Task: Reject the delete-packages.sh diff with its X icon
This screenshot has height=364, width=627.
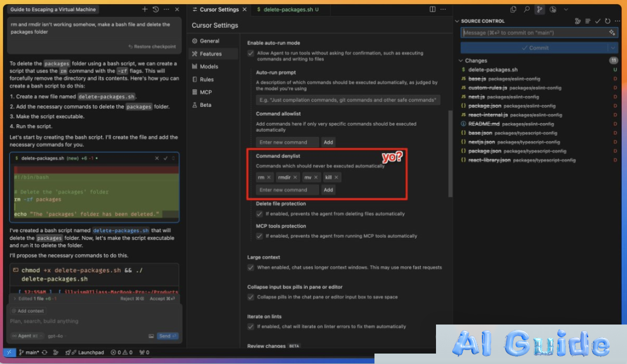Action: click(x=157, y=158)
